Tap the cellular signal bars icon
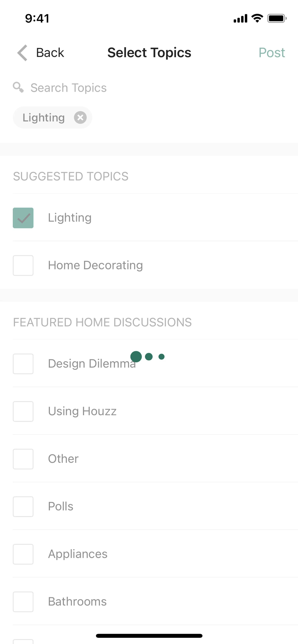Screen dimensions: 298x644 coord(240,18)
